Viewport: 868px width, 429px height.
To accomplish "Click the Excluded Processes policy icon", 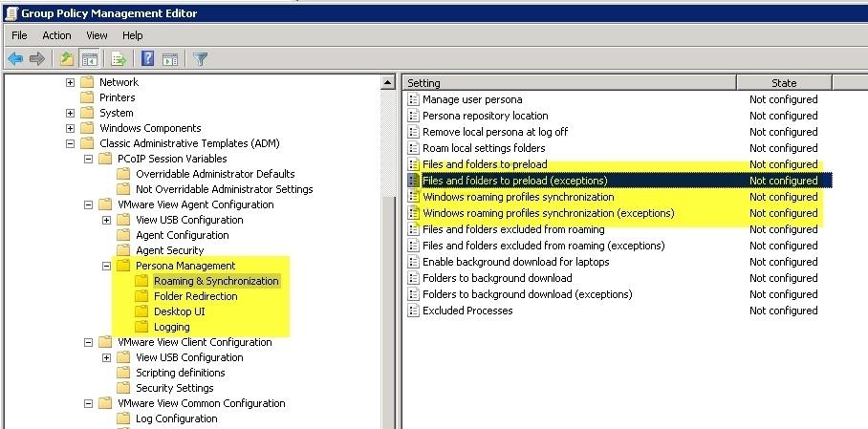I will [413, 311].
